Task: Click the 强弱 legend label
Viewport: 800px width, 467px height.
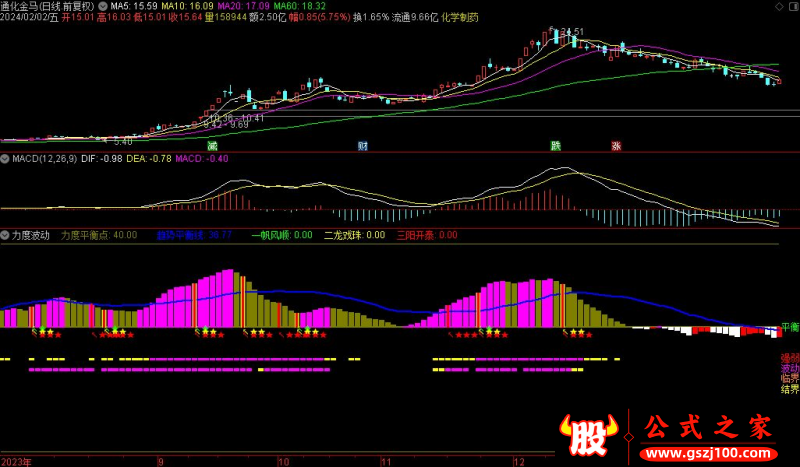Action: [x=789, y=357]
